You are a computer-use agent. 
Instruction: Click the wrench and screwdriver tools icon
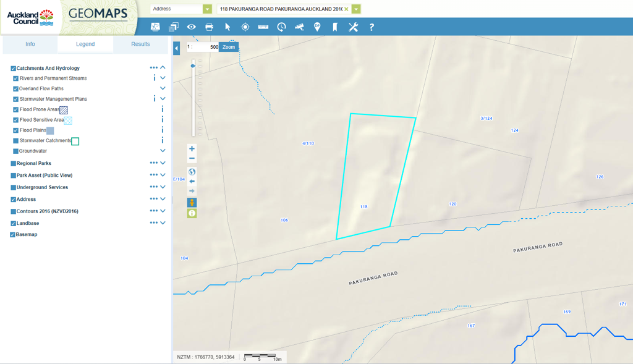tap(353, 27)
